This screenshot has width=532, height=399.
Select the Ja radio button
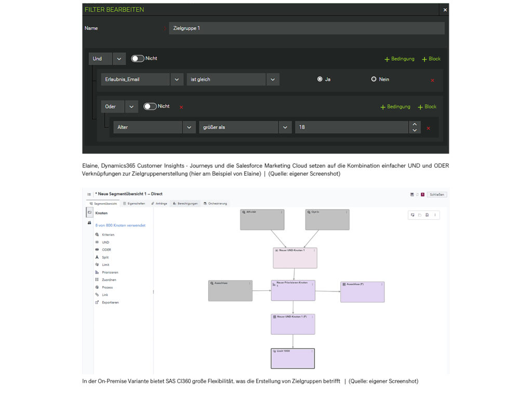pyautogui.click(x=320, y=79)
